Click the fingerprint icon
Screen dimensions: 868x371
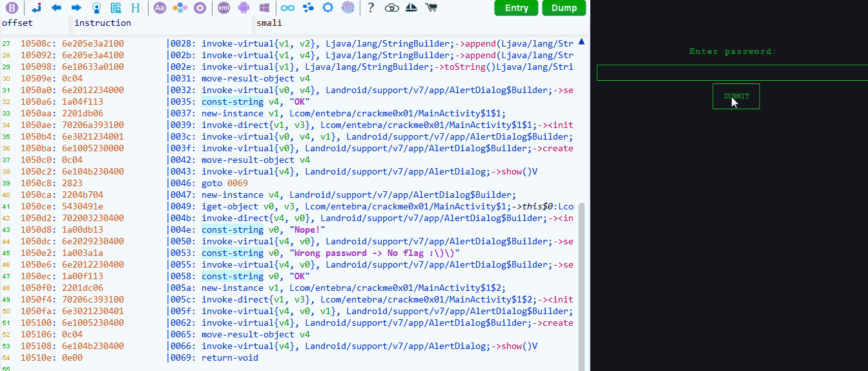(347, 8)
